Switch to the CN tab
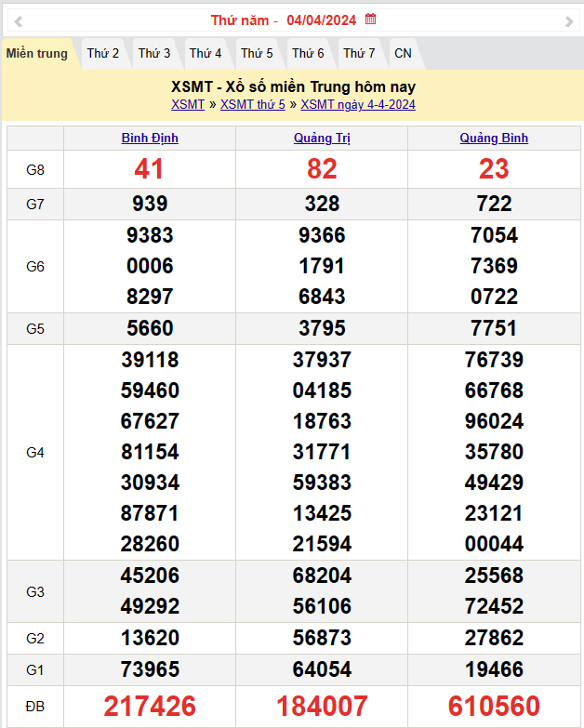 403,54
